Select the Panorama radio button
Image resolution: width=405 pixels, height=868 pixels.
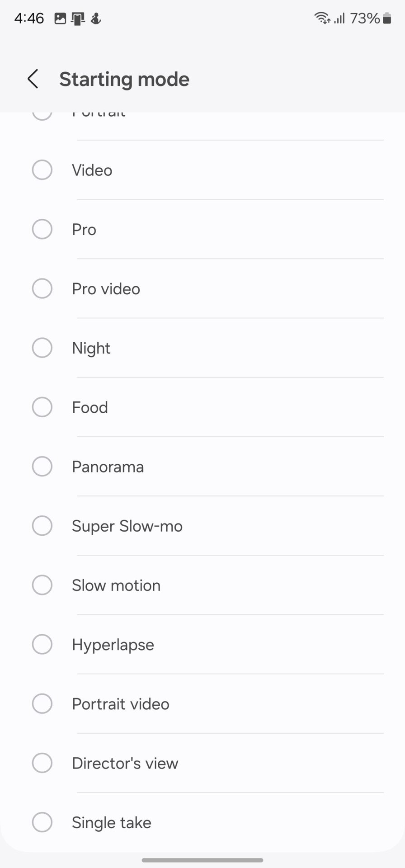(x=42, y=467)
